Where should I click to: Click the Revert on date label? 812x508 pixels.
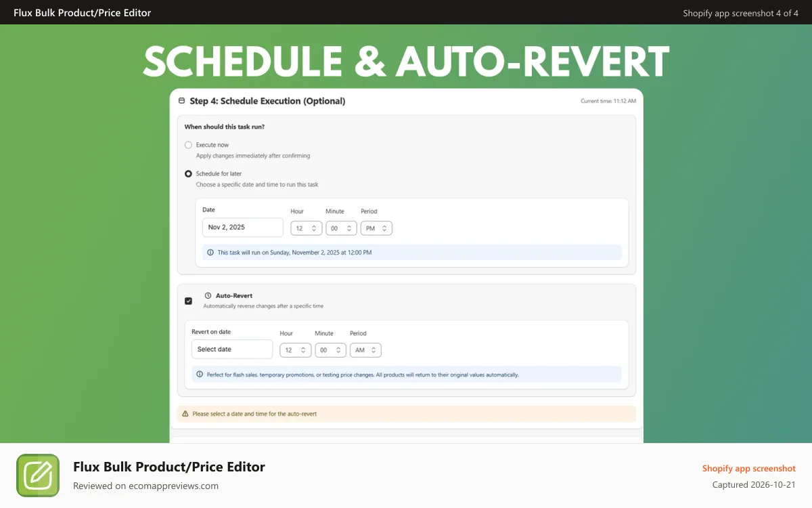pyautogui.click(x=211, y=332)
